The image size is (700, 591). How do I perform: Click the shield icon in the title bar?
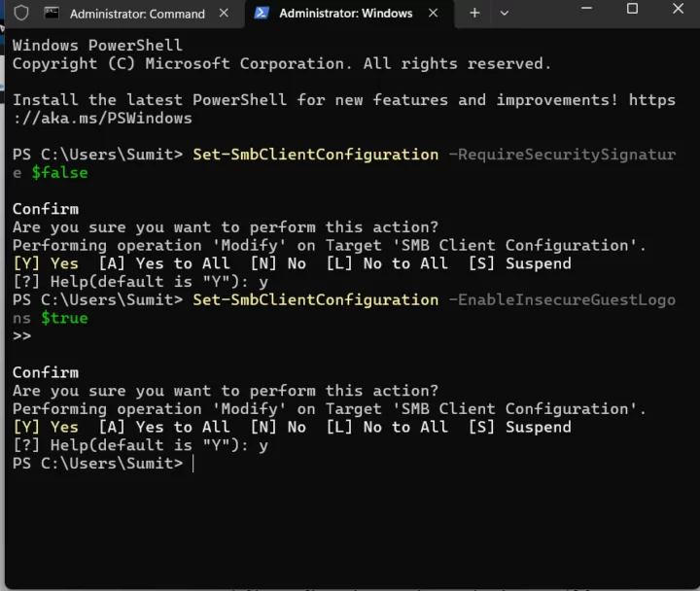(x=21, y=14)
